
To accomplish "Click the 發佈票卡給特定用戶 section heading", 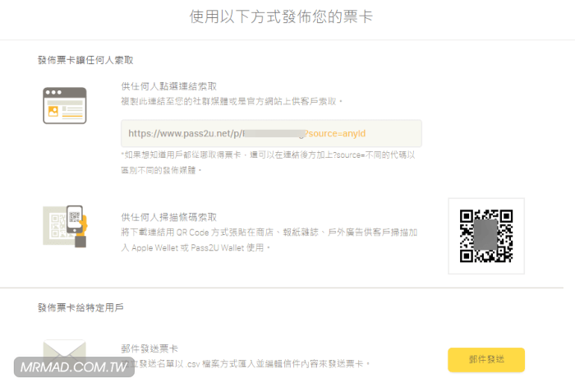I will [80, 307].
